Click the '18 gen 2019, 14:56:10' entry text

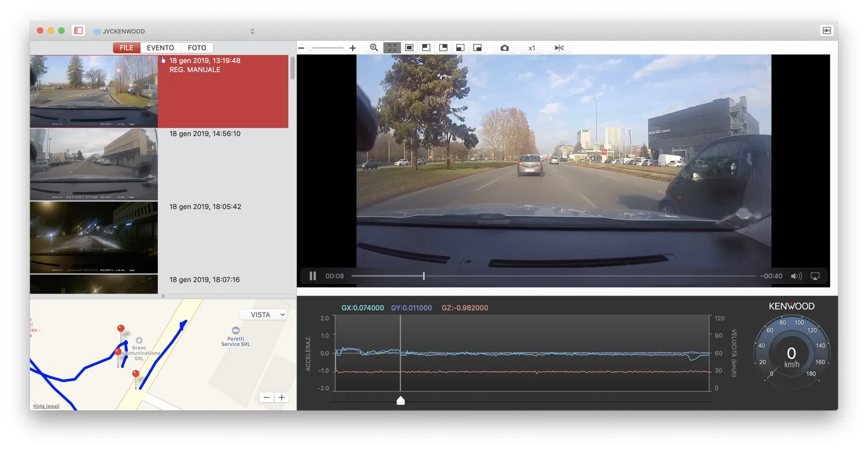point(205,134)
